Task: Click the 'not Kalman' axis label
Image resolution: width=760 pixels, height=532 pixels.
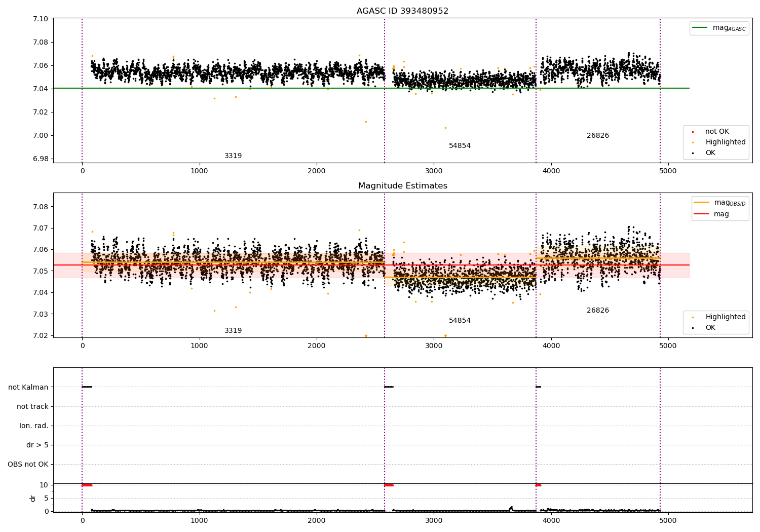Action: (28, 388)
